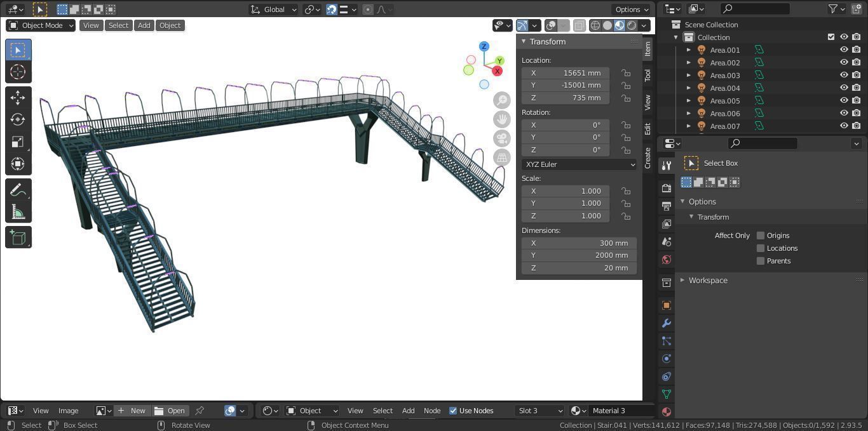Switch to the Tool sidebar tab

[x=648, y=75]
